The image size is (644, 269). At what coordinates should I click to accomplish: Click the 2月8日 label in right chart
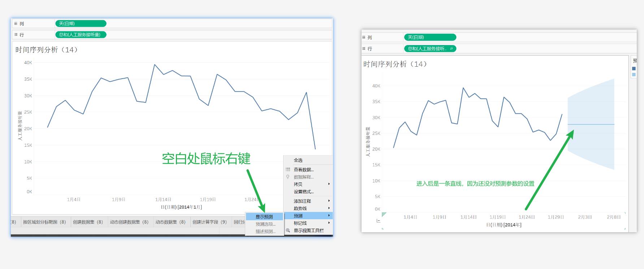[614, 217]
